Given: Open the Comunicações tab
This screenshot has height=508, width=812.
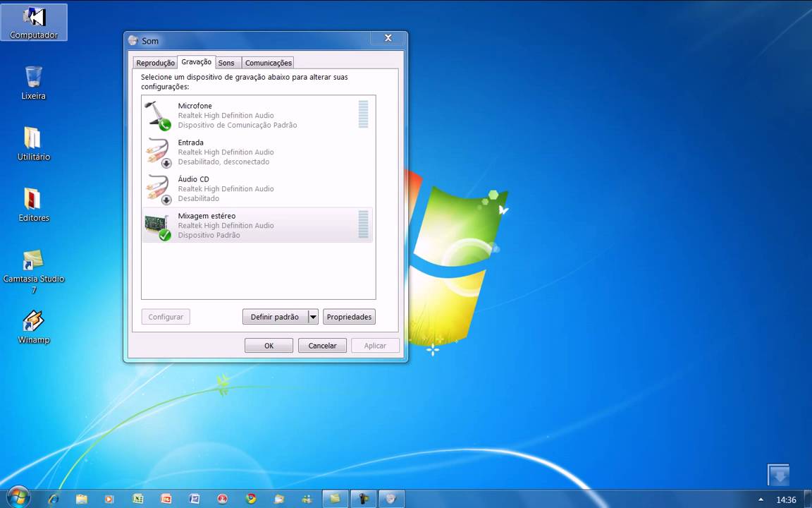Looking at the screenshot, I should 269,63.
